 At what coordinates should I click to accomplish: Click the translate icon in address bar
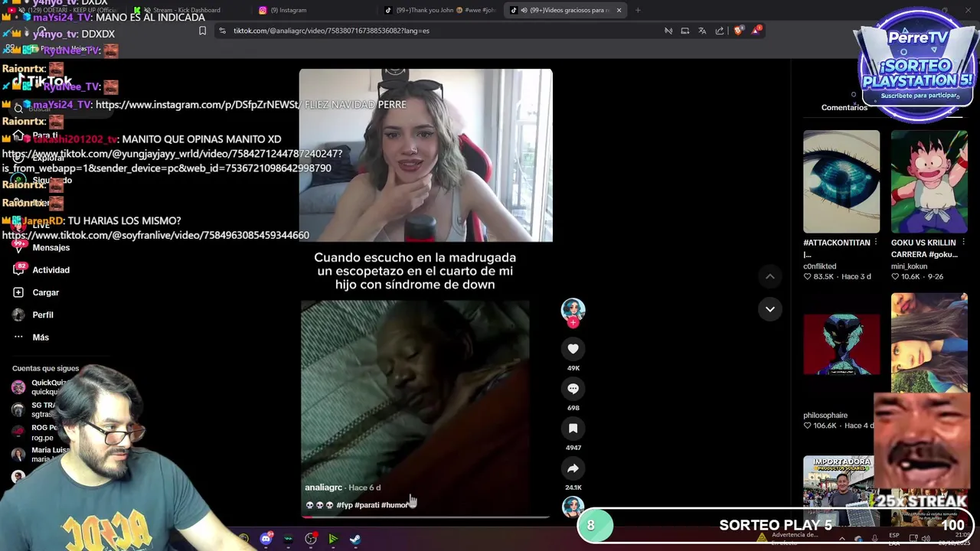[702, 31]
